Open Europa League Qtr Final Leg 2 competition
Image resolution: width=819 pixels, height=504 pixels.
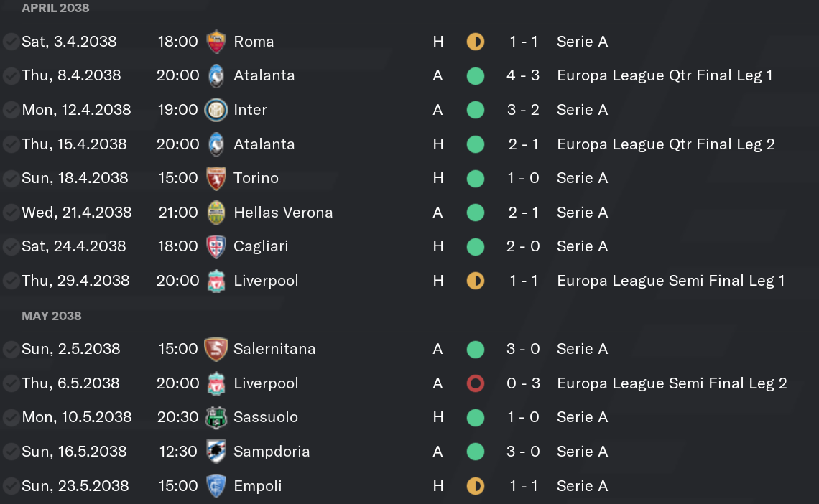666,144
